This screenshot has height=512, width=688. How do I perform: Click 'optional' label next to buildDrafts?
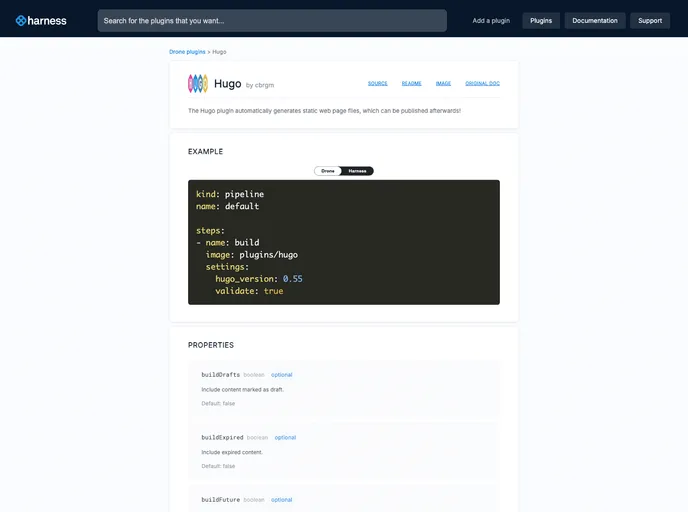pyautogui.click(x=281, y=375)
